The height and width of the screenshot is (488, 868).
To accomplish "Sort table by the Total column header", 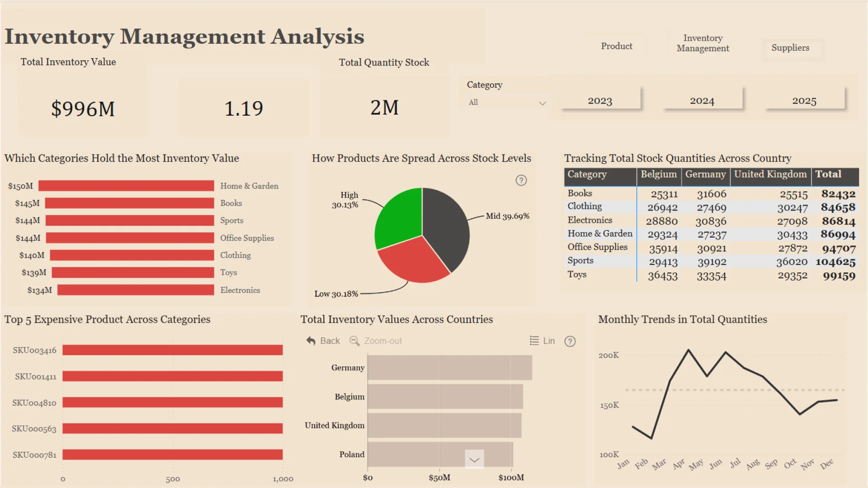I will coord(828,174).
